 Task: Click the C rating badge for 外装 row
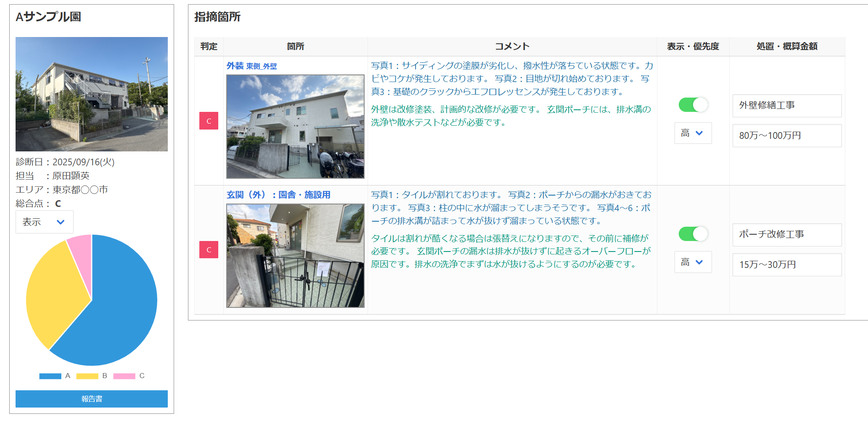click(x=209, y=121)
